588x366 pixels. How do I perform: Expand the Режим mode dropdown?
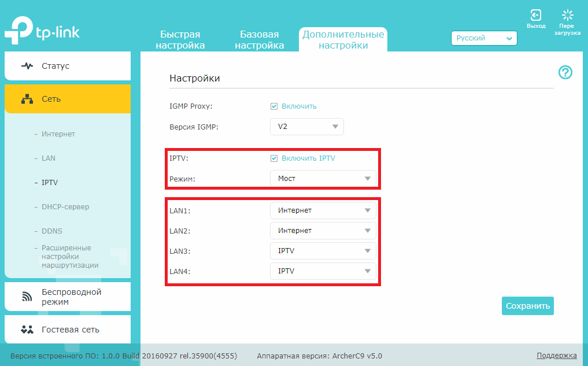click(323, 179)
